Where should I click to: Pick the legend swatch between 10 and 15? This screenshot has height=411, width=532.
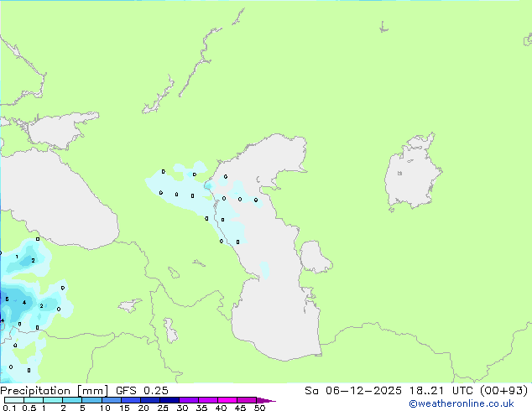[111, 400]
